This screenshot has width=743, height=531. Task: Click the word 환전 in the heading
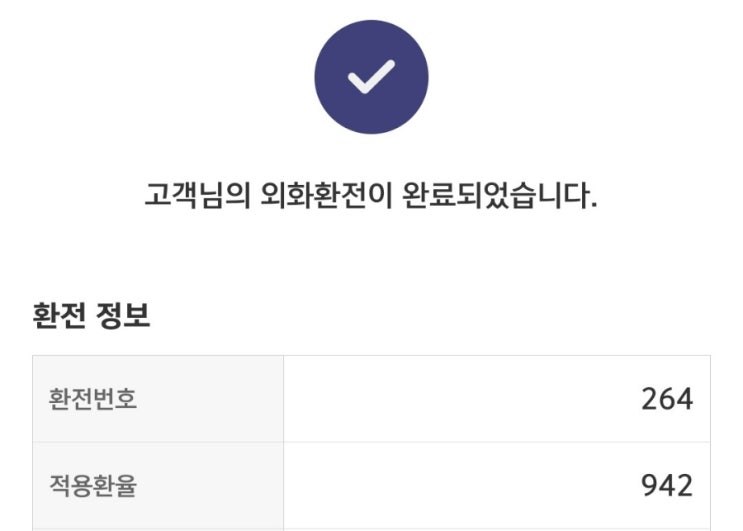[61, 318]
